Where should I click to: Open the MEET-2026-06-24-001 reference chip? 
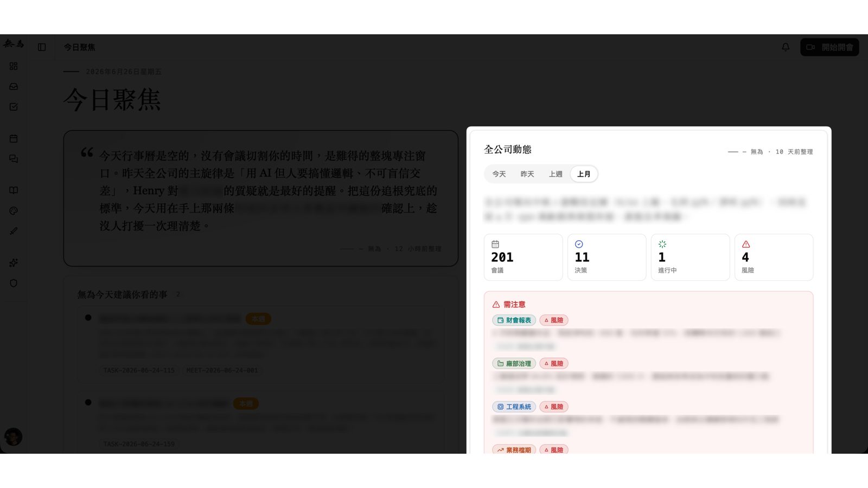click(x=222, y=370)
